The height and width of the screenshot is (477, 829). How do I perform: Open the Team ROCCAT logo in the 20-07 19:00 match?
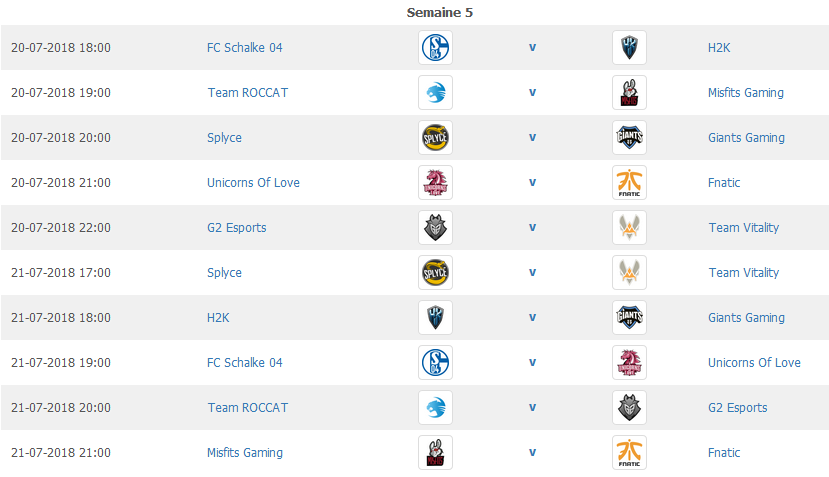point(435,93)
